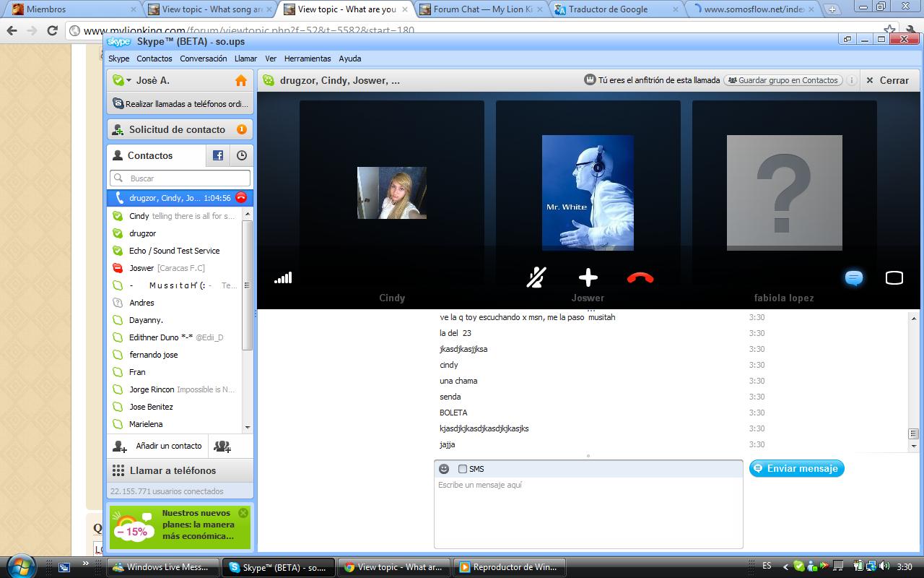924x578 pixels.
Task: Open the recent history clock tab
Action: point(241,155)
